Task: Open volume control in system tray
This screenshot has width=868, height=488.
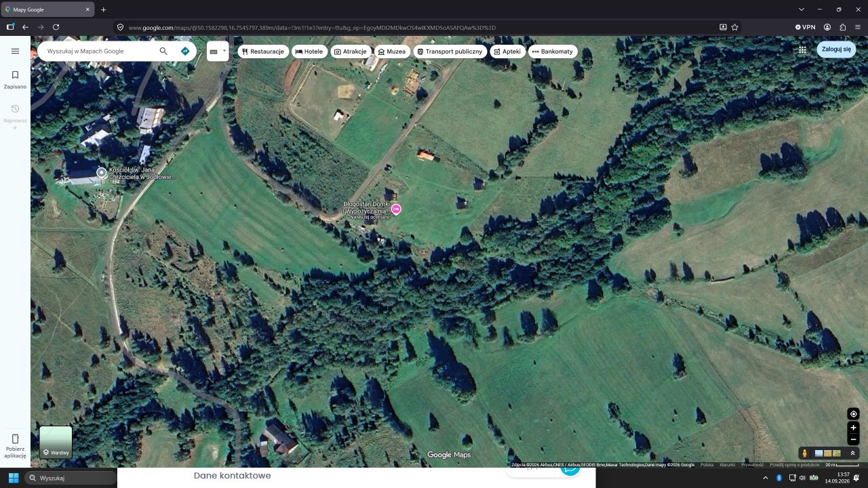Action: click(x=802, y=478)
